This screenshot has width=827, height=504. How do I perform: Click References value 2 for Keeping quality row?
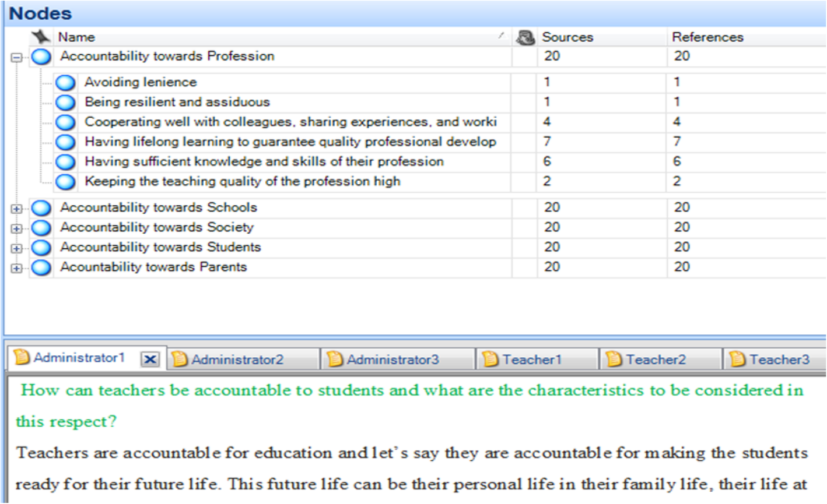(677, 181)
